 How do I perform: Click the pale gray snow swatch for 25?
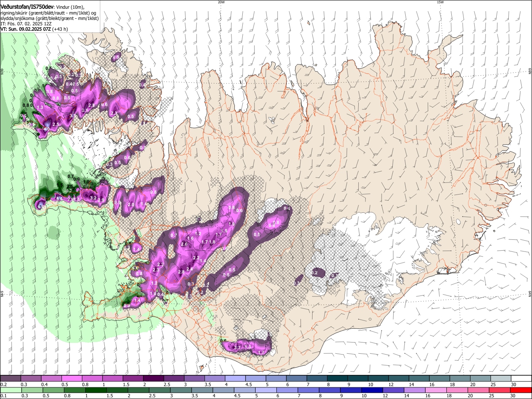(x=501, y=379)
